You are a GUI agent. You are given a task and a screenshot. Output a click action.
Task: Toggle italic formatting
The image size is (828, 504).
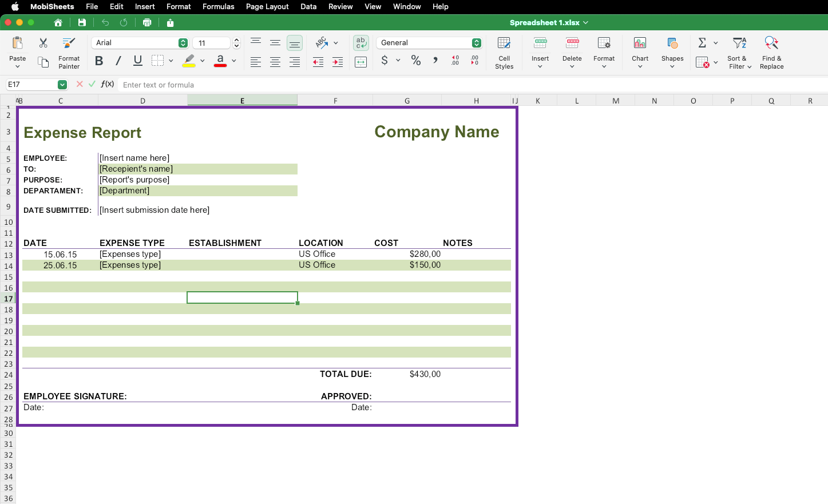coord(118,61)
